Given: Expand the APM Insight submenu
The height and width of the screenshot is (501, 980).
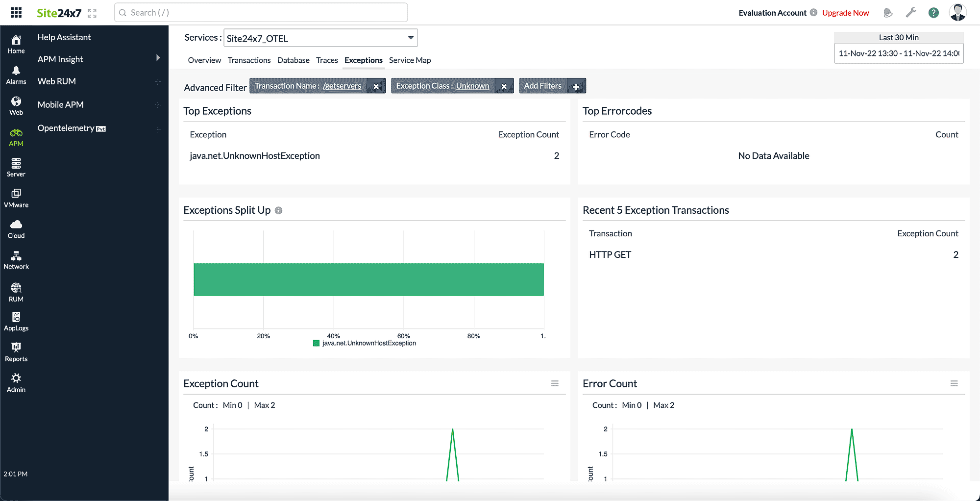Looking at the screenshot, I should [158, 58].
